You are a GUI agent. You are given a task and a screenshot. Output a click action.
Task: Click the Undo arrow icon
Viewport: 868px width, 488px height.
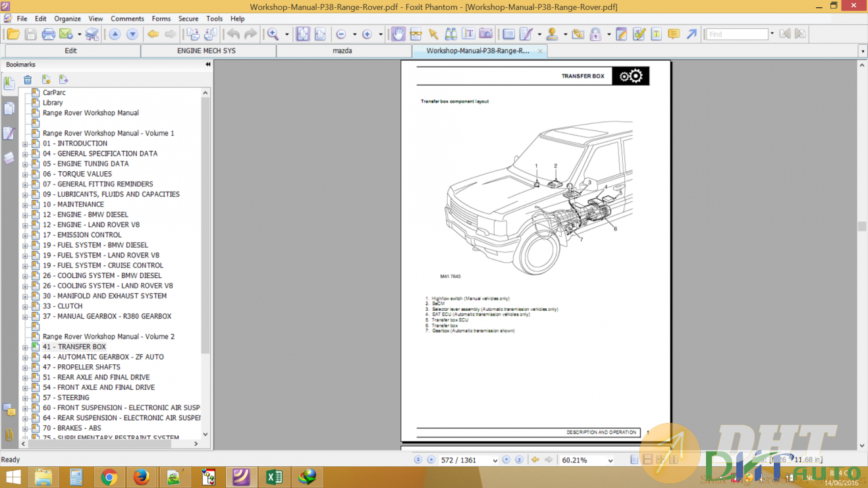(x=233, y=34)
